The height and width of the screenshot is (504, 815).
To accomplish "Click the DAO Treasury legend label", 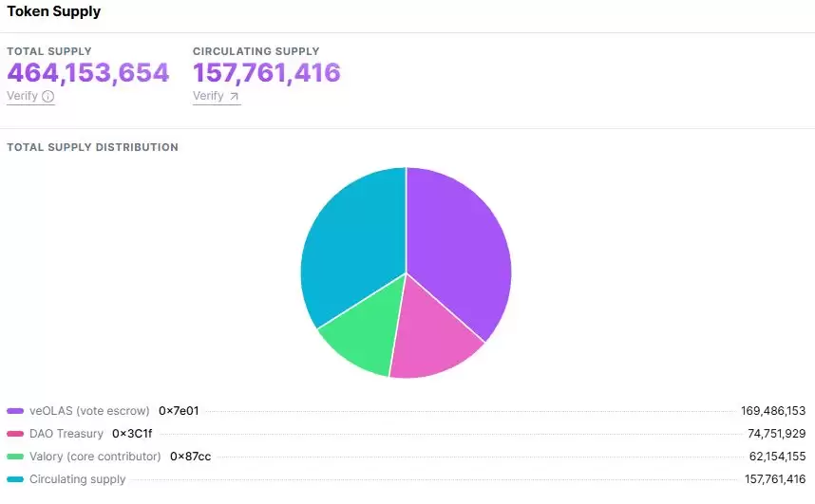I will click(x=66, y=434).
